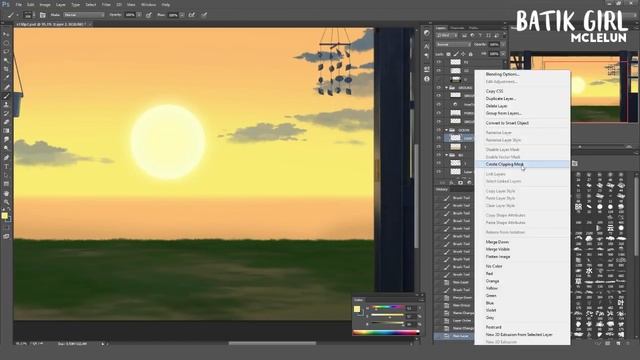Click the selected ocean layer thumbnail
Viewport: 640px width, 360px height.
[456, 138]
